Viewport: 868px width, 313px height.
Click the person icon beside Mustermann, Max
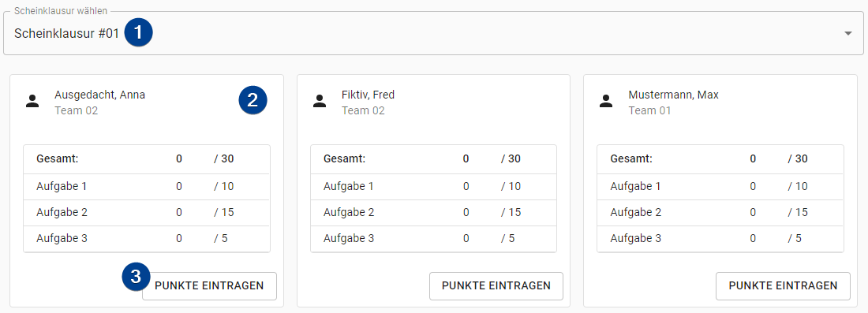pos(606,101)
